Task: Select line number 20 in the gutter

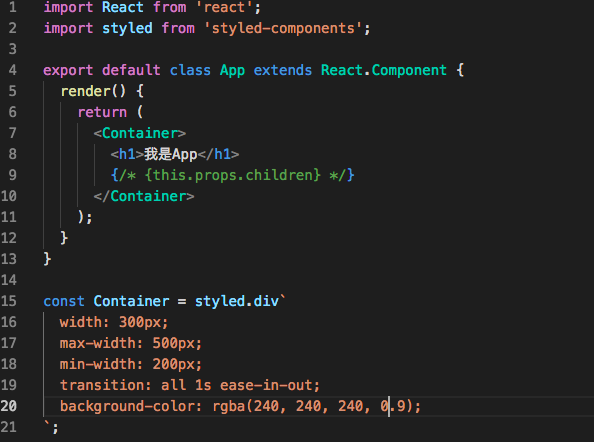Action: 9,406
